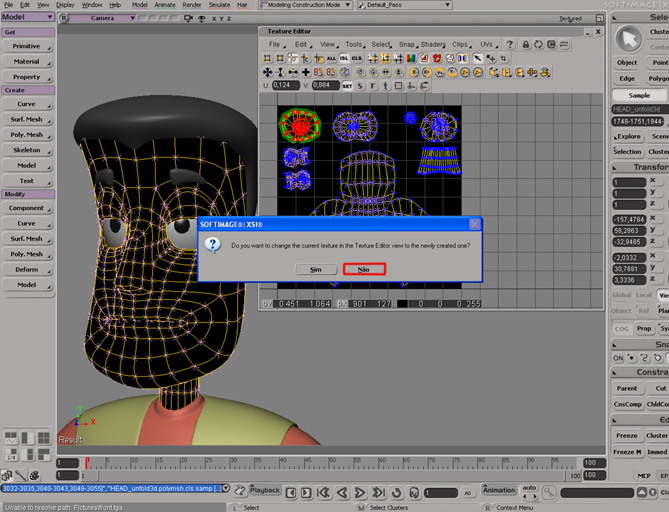Click the refresh icon in Texture Editor
669x512 pixels.
[x=538, y=45]
